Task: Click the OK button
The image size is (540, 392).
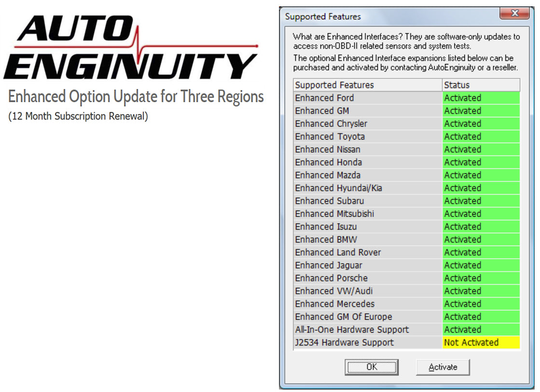Action: click(371, 367)
